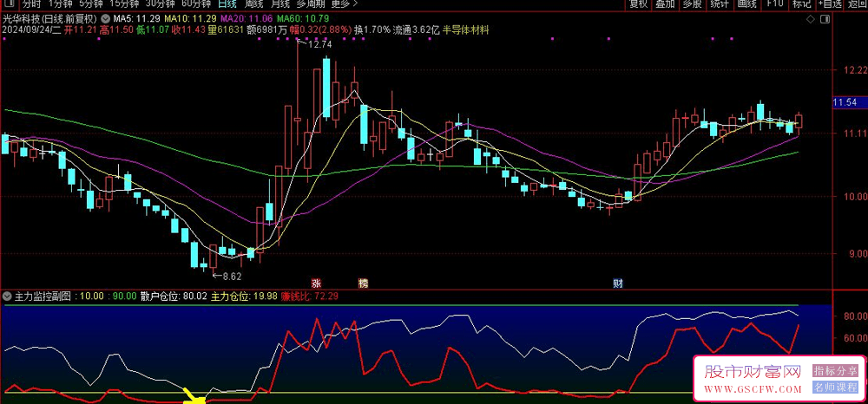This screenshot has height=404, width=868.
Task: Click the 11.54 current price label
Action: [844, 103]
